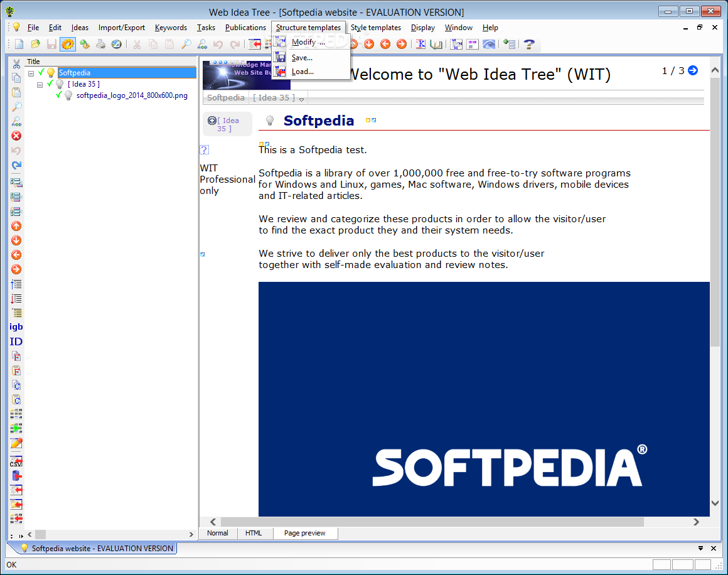Collapse the Softpedia tree node
The height and width of the screenshot is (575, 728).
point(31,73)
